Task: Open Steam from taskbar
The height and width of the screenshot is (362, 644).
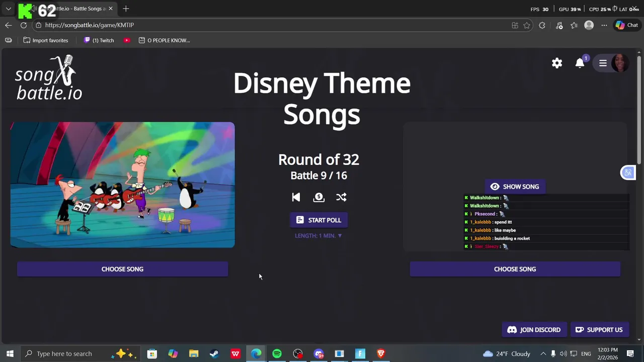Action: (214, 353)
